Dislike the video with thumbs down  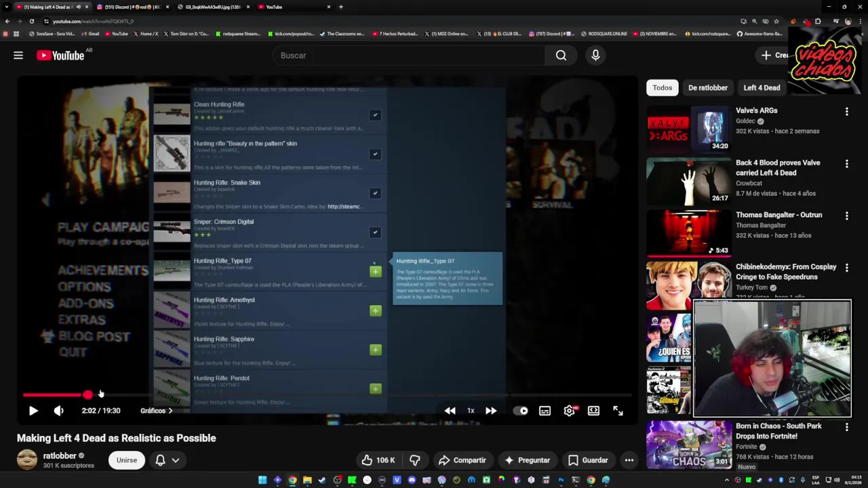(414, 460)
